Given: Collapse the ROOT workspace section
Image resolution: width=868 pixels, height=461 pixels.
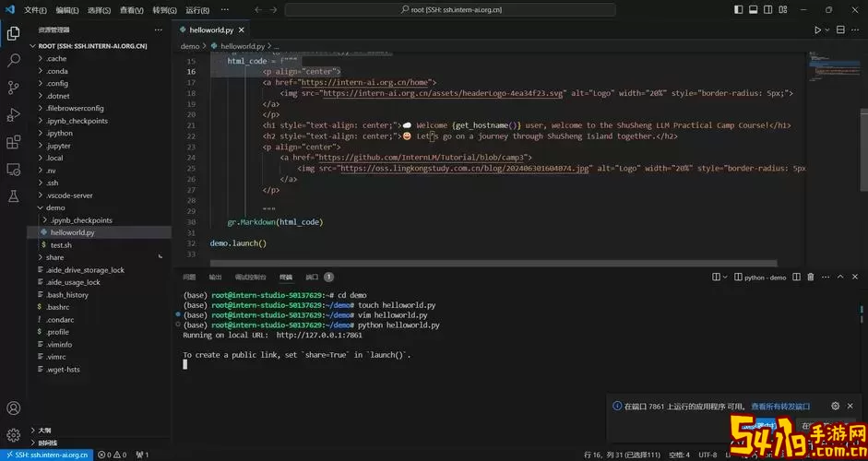Looking at the screenshot, I should coord(92,46).
